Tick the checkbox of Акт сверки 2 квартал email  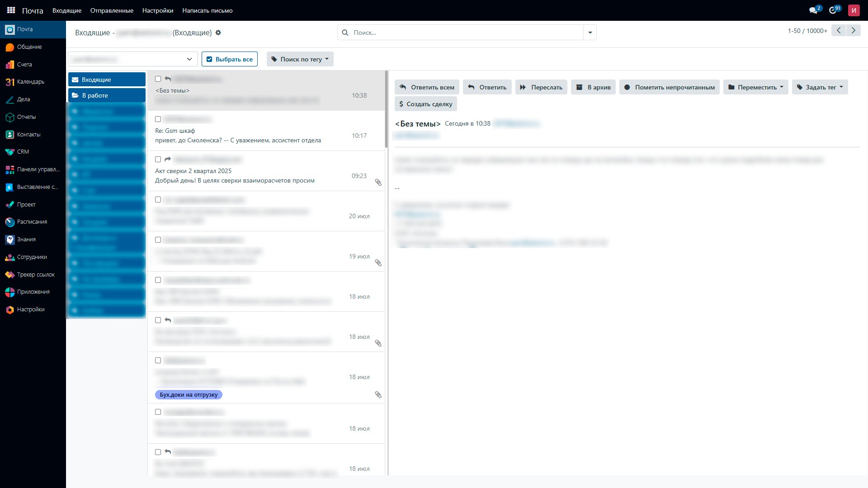point(158,160)
